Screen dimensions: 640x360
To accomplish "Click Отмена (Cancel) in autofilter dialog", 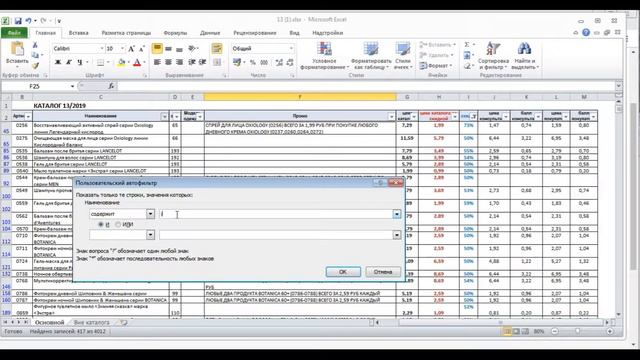I will pos(383,272).
